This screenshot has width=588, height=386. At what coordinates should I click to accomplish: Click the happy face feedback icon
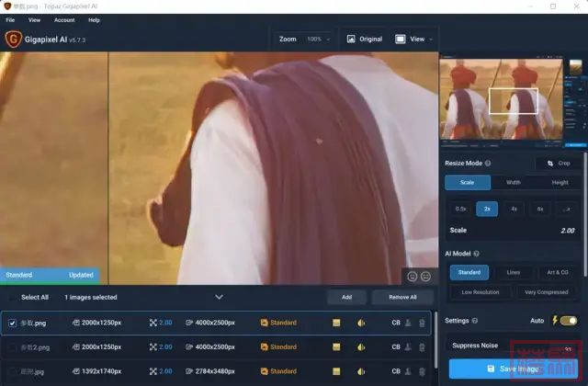click(413, 277)
